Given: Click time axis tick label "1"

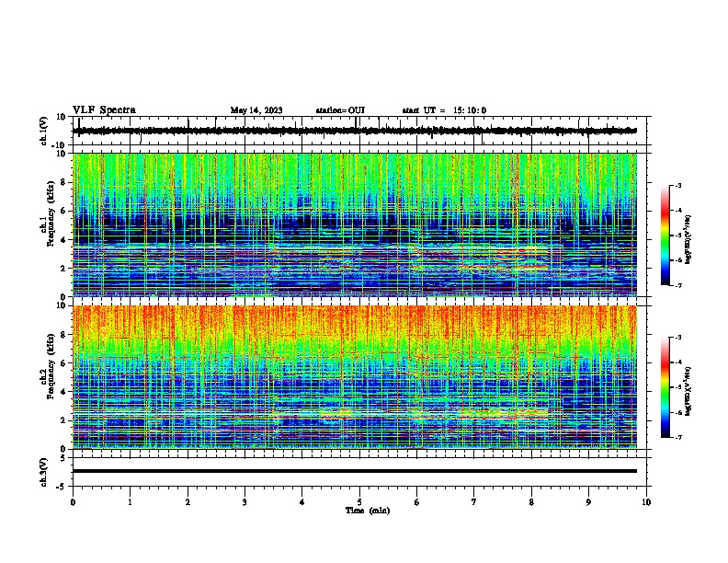Looking at the screenshot, I should pos(130,502).
